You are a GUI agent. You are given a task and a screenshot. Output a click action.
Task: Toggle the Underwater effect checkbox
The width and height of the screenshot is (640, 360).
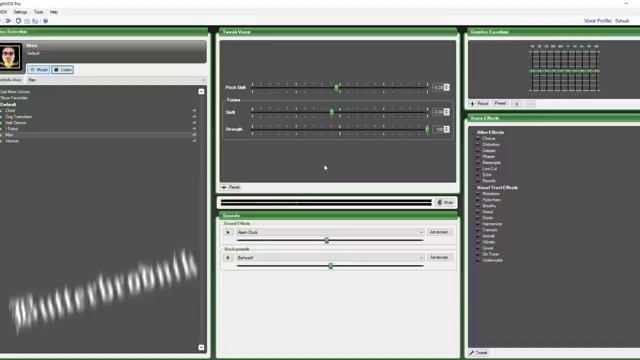478,260
